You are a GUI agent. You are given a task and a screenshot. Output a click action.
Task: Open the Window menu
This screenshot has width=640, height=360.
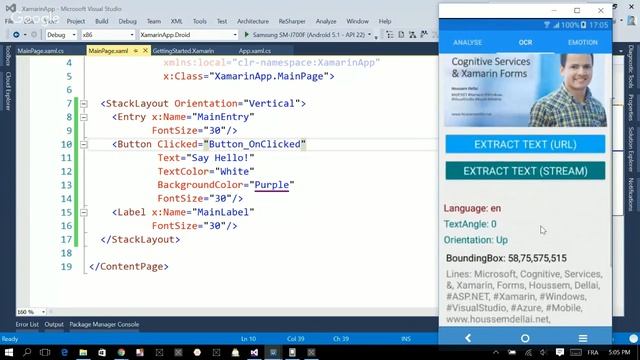click(x=358, y=21)
